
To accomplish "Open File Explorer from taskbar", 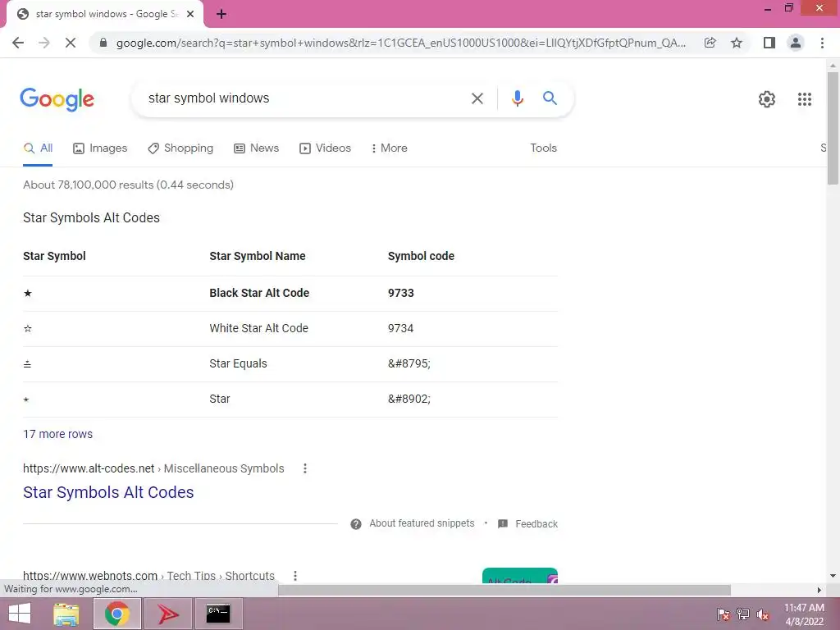I will (x=66, y=614).
